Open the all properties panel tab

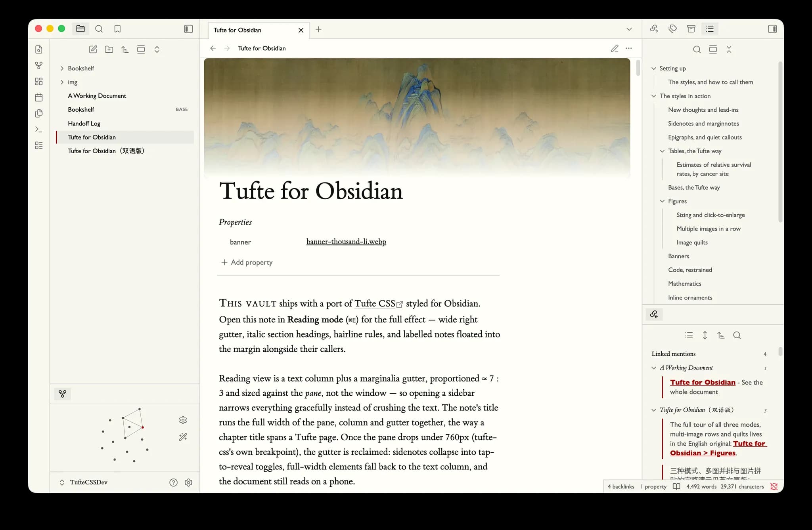tap(691, 29)
